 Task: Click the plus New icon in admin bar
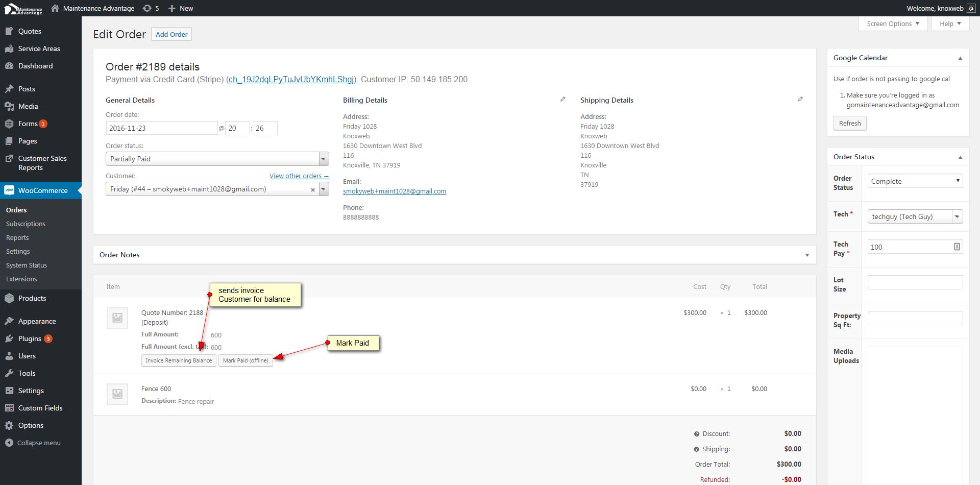tap(172, 8)
